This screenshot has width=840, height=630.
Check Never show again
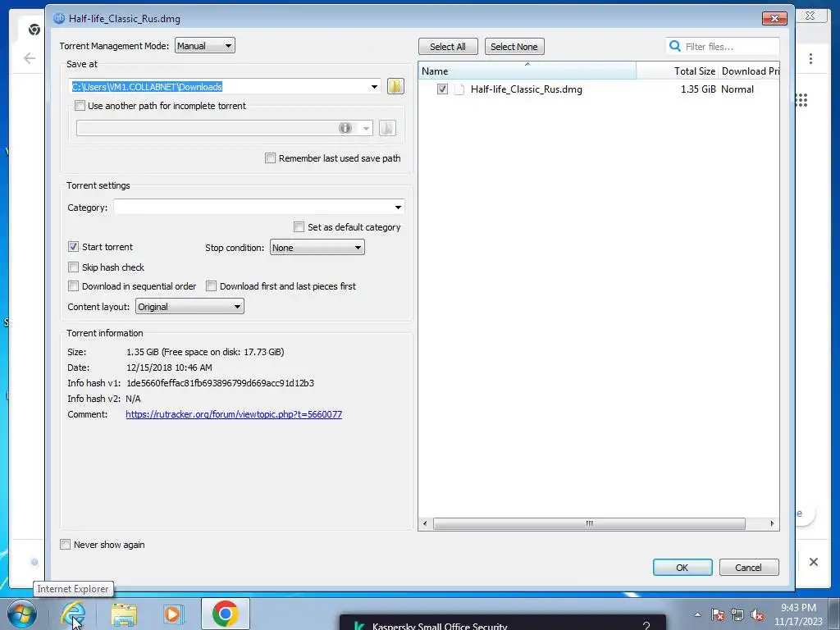coord(66,545)
